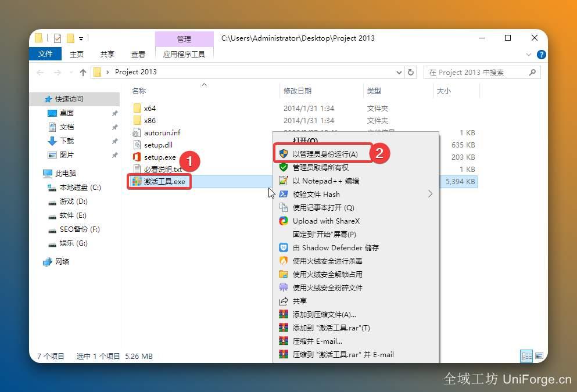The height and width of the screenshot is (392, 577).
Task: Open the recent locations dropdown arrow
Action: click(71, 73)
